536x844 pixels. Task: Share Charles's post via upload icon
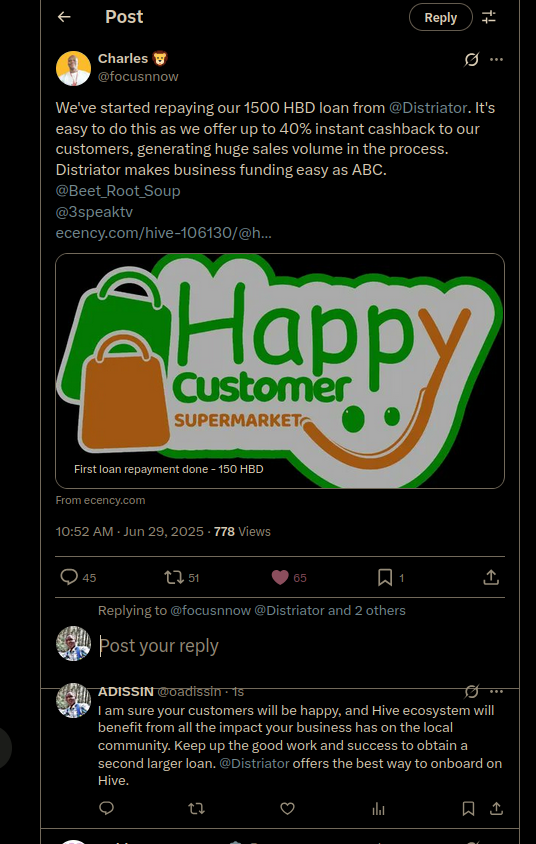[491, 578]
